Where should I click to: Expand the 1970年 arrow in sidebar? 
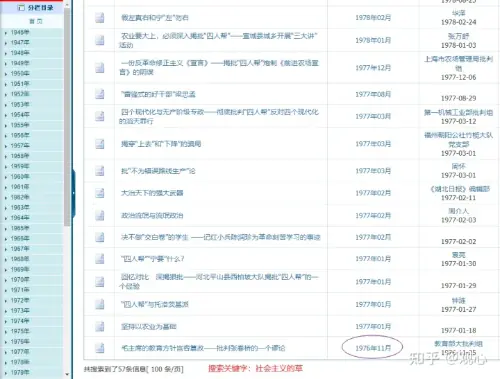(6, 280)
